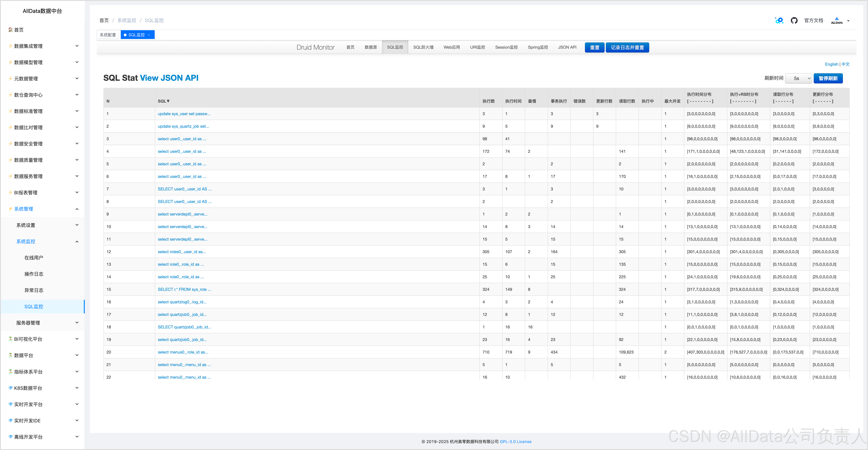Open the Session监控 tab in Druid Monitor
The image size is (868, 450).
click(506, 47)
